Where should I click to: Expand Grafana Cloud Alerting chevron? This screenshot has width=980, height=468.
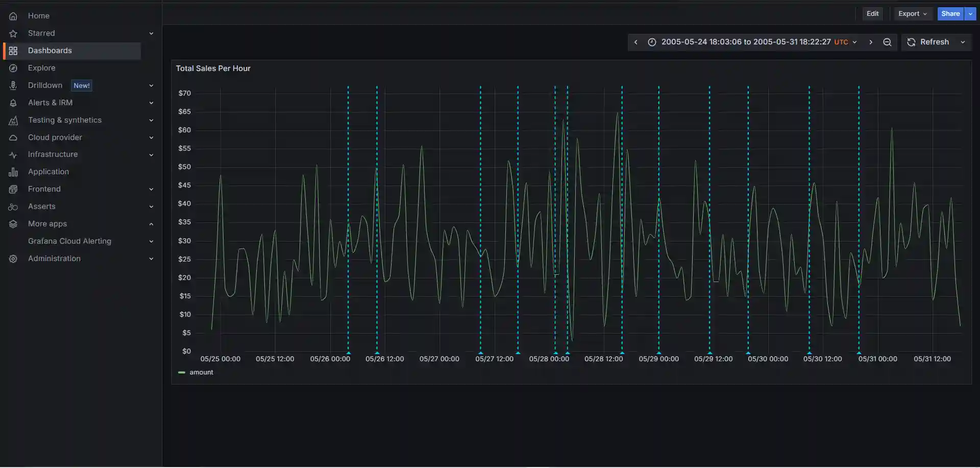click(x=151, y=241)
